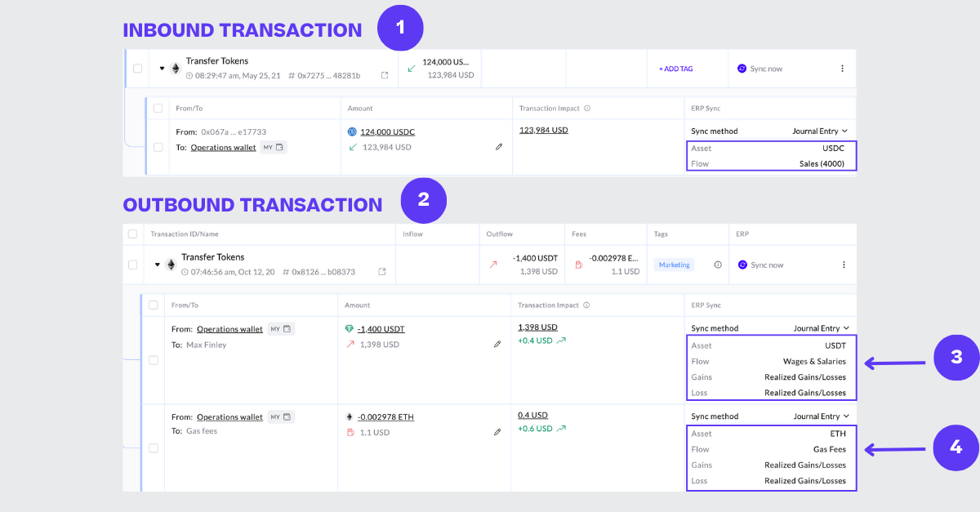
Task: Open Operations wallet link in the inbound To field
Action: tap(223, 147)
